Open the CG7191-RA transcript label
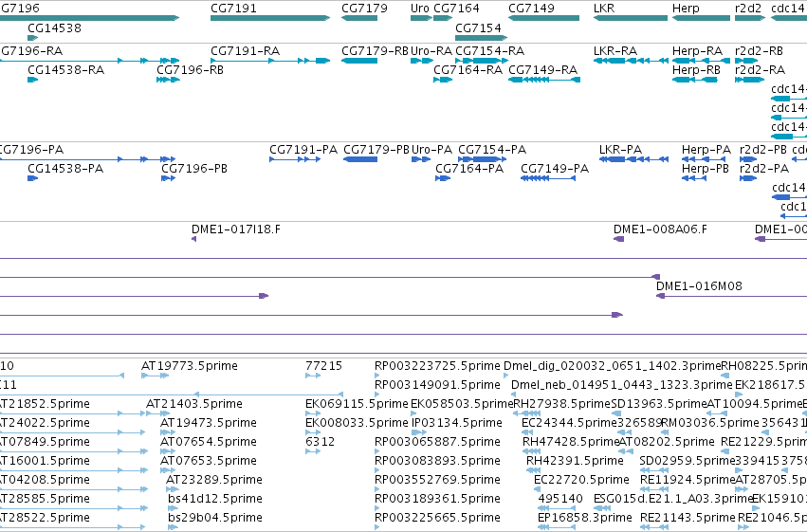807x532 pixels. click(x=245, y=51)
